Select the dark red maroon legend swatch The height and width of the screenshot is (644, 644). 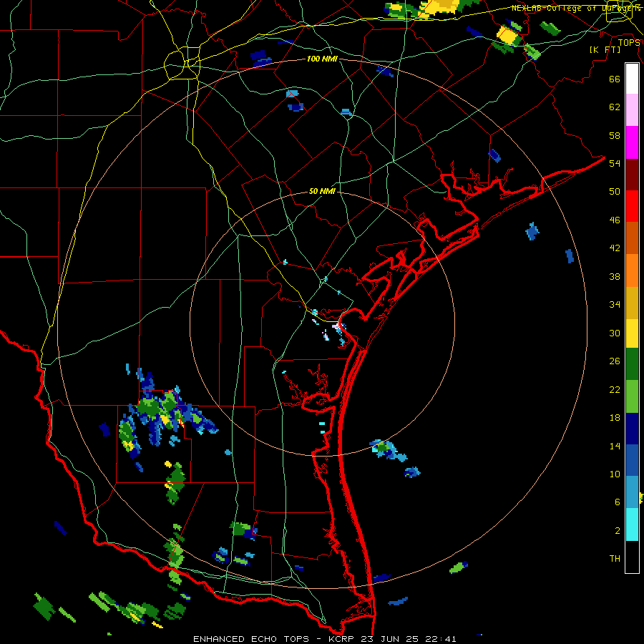(632, 175)
